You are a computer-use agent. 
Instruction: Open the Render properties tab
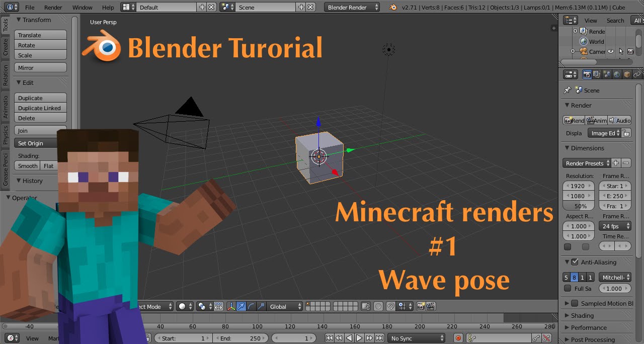click(x=587, y=74)
